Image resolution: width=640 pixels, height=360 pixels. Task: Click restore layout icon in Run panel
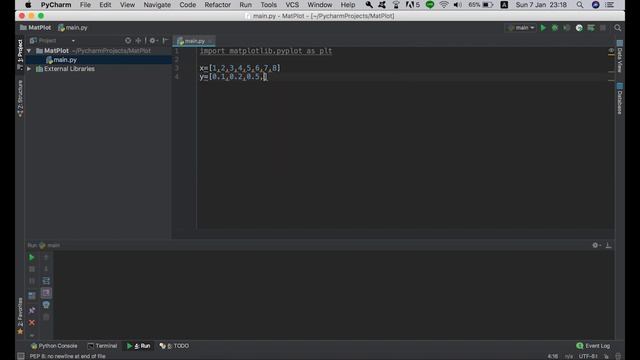coord(31,295)
